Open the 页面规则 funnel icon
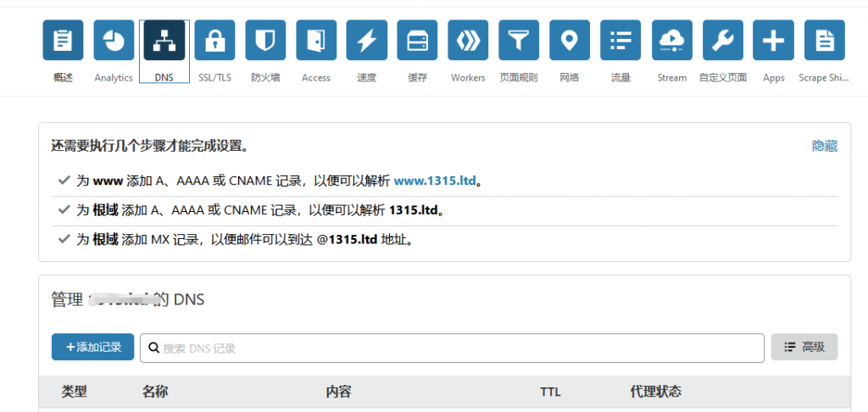This screenshot has width=868, height=412. point(519,40)
